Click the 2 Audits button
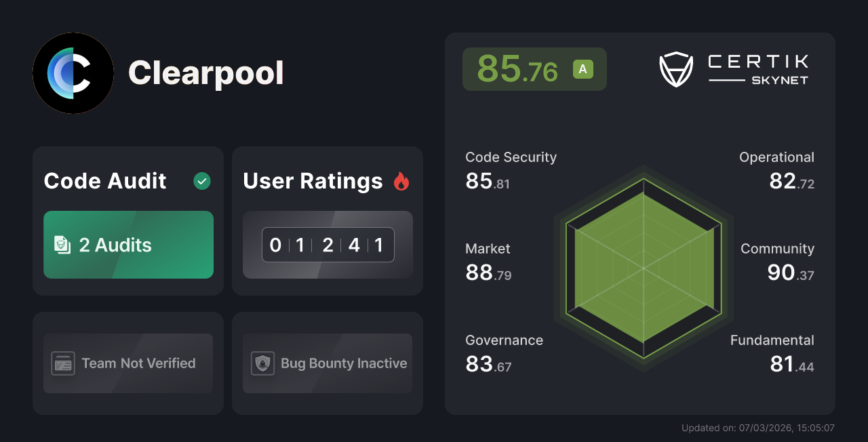The image size is (868, 442). tap(128, 245)
